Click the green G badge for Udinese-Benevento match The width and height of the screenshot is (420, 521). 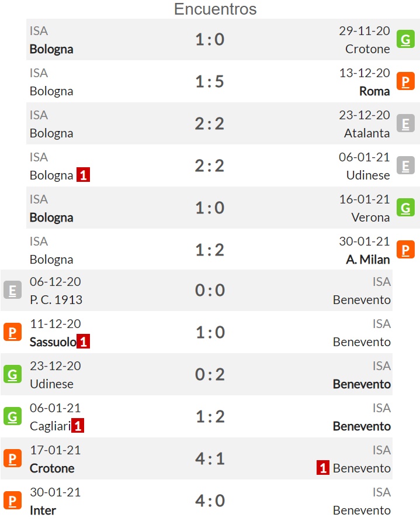pos(13,374)
